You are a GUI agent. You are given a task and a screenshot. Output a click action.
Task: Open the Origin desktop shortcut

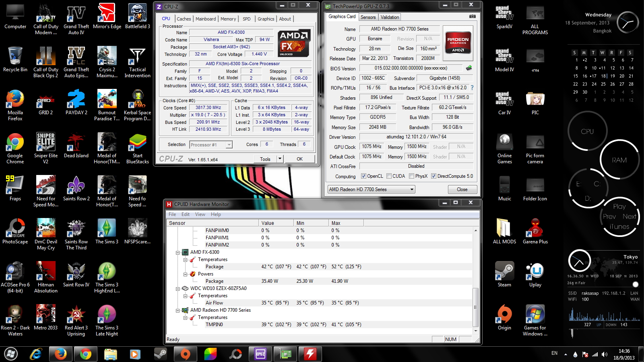[x=504, y=318]
